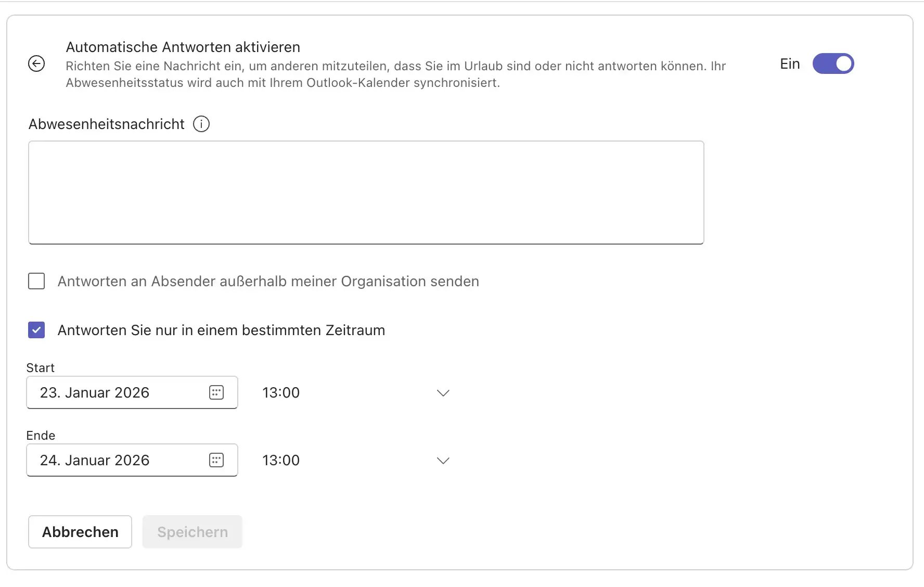Viewport: 924px width, 587px height.
Task: Click the Ende 13:00 time value
Action: point(280,460)
